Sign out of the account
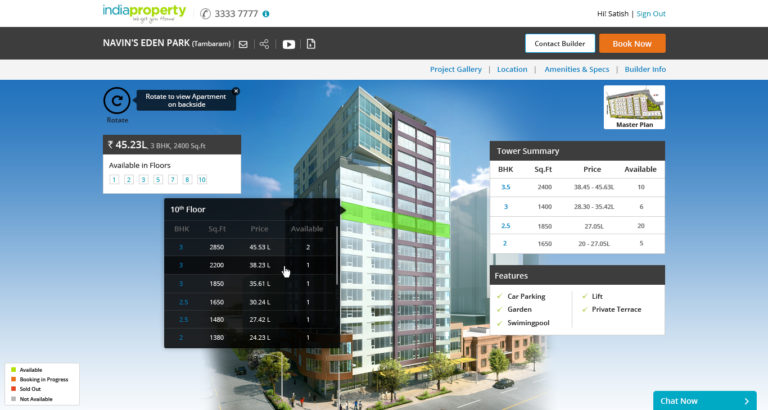Screen dimensions: 768x410 (x=651, y=14)
